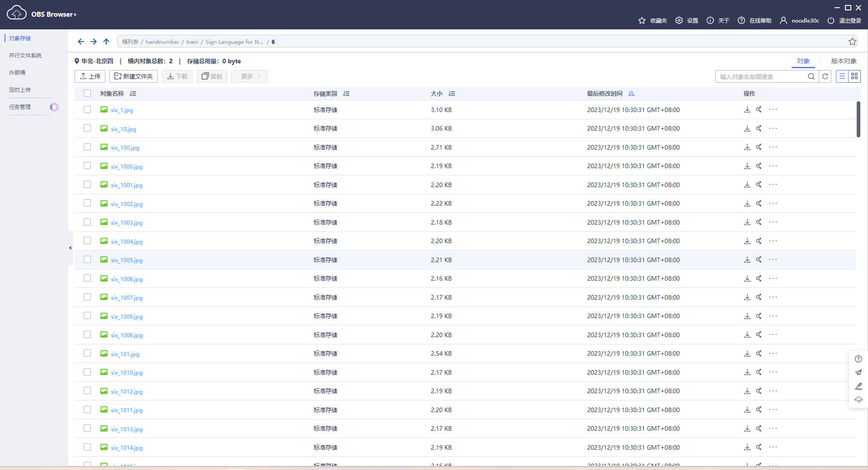Click the 上传 upload button
Screen dimensions: 868x470
point(90,76)
